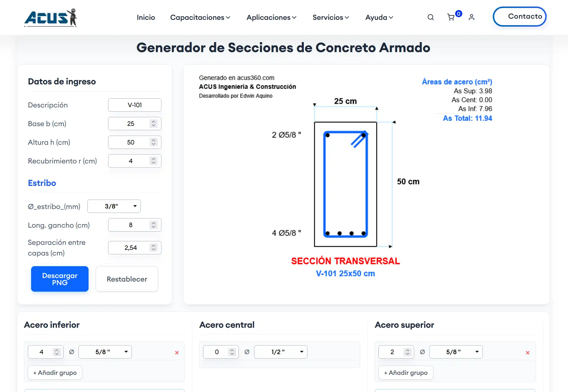Click the ACUS logo
The width and height of the screenshot is (568, 392).
tap(51, 18)
